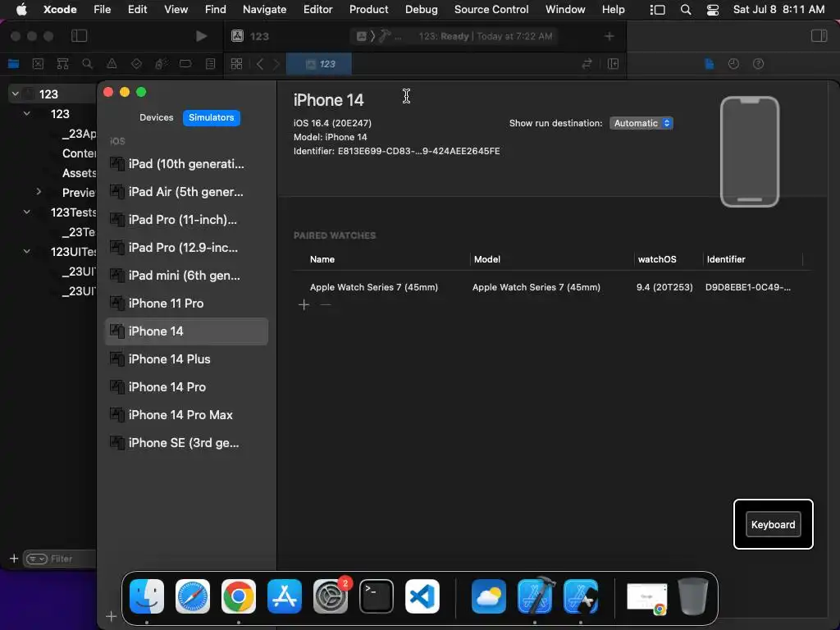Viewport: 840px width, 630px height.
Task: Open the Issue navigator warning icon
Action: pyautogui.click(x=112, y=64)
